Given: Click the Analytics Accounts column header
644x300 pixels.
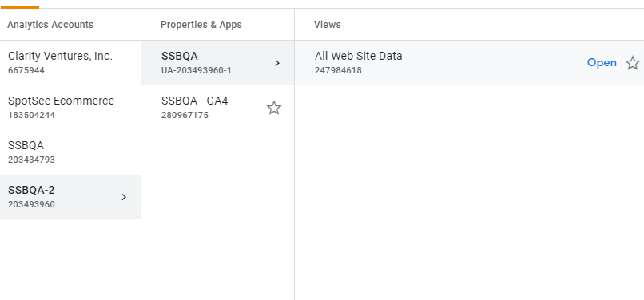Looking at the screenshot, I should [50, 25].
